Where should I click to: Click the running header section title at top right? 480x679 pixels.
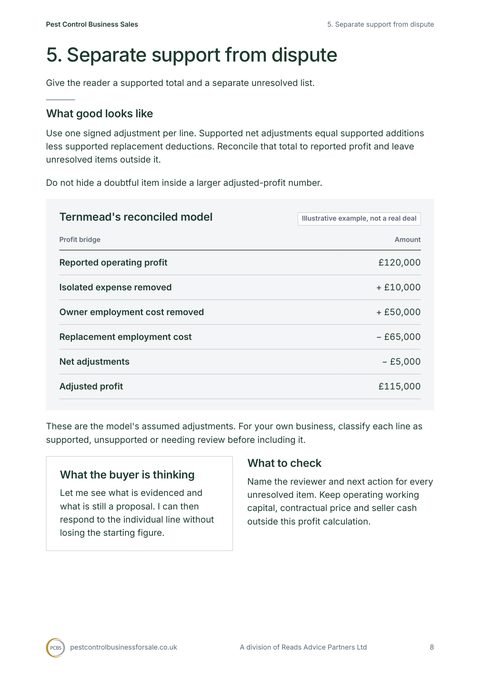point(380,24)
